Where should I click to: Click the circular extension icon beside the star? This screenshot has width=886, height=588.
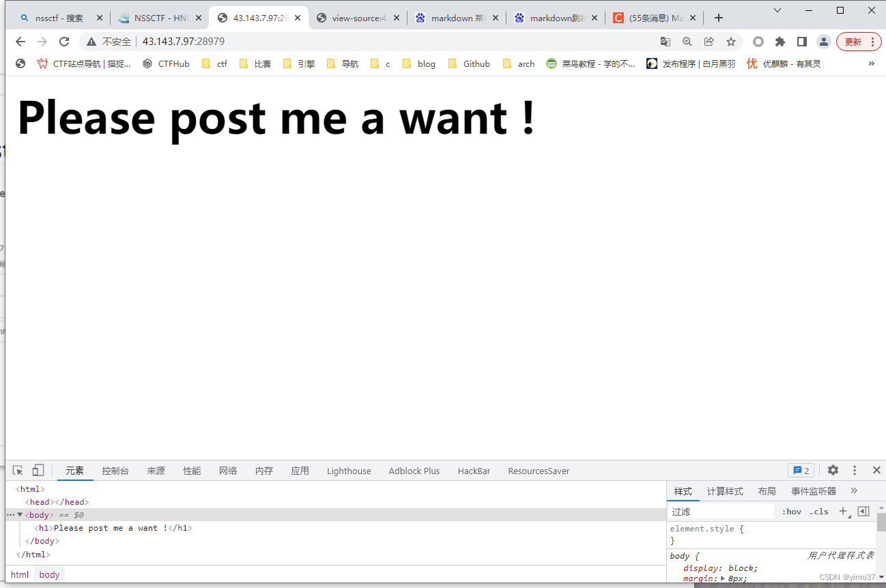pyautogui.click(x=758, y=42)
